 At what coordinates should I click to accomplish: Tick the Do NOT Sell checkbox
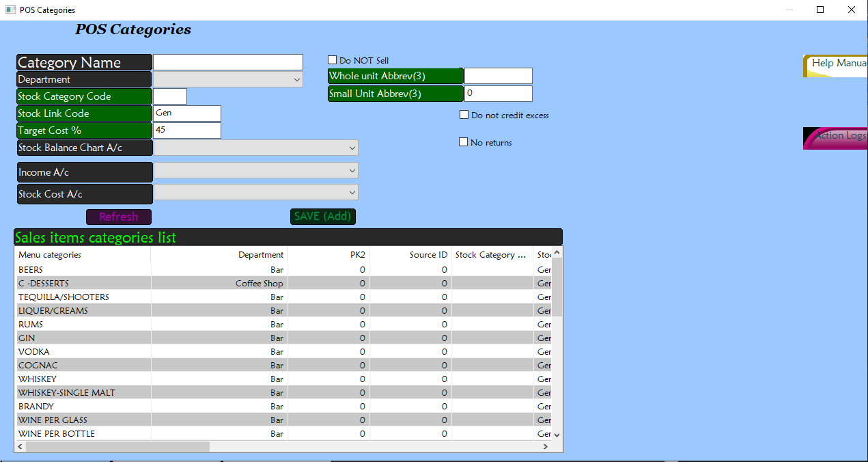(333, 60)
